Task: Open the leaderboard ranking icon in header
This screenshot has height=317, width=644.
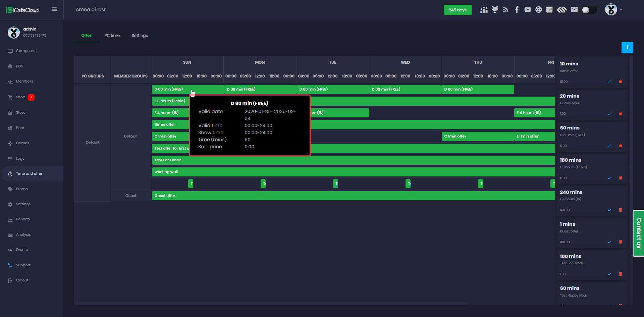Action: (484, 10)
